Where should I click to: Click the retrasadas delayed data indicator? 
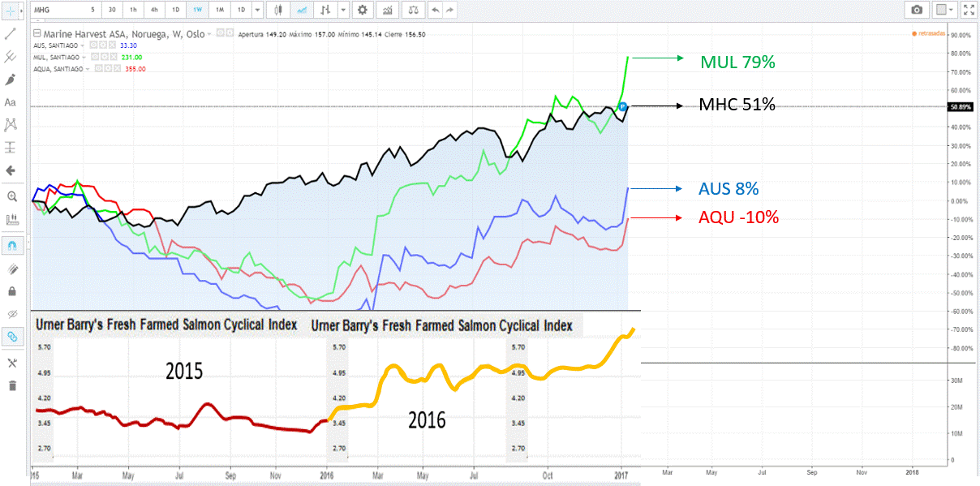[927, 33]
